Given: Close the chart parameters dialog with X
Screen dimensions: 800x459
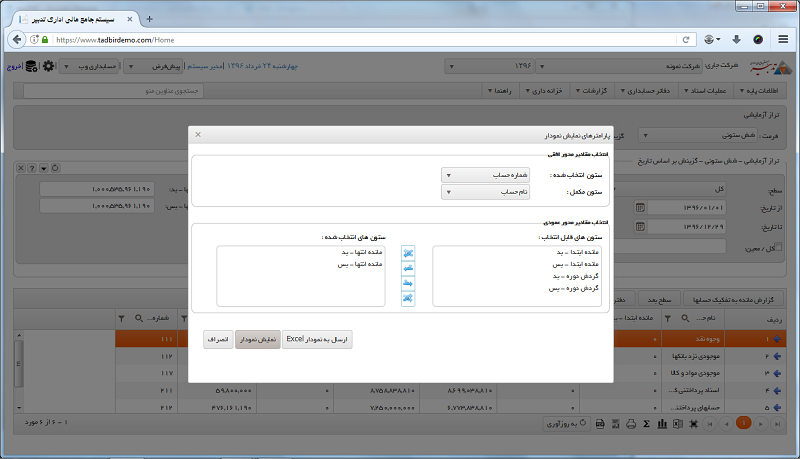Looking at the screenshot, I should coord(198,133).
